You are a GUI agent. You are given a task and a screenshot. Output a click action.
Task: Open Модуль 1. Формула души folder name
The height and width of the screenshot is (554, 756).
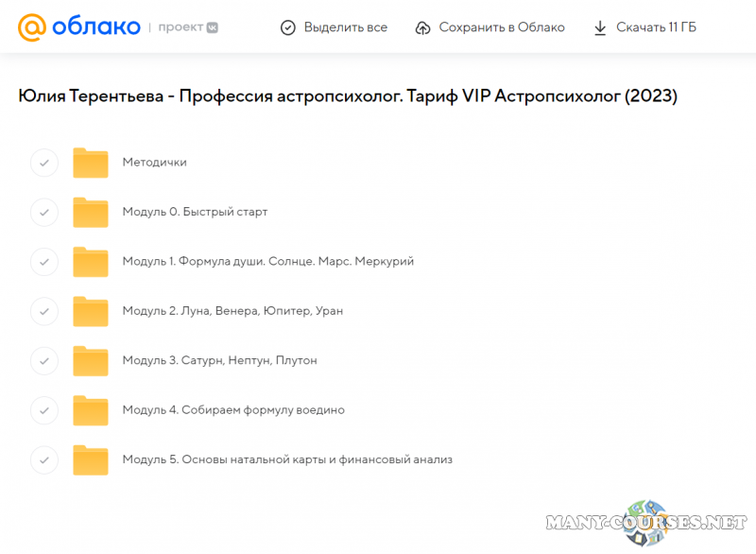[x=267, y=261]
